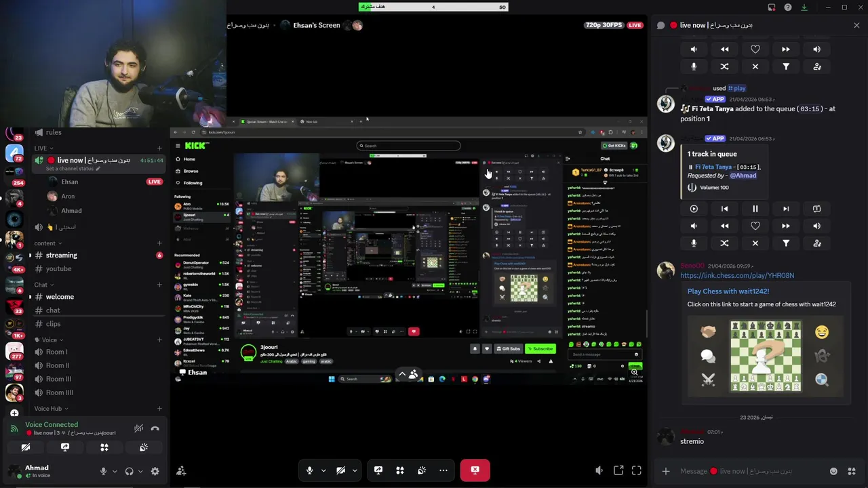Open microphone input options chevron in user panel
The width and height of the screenshot is (868, 488).
coord(115,471)
